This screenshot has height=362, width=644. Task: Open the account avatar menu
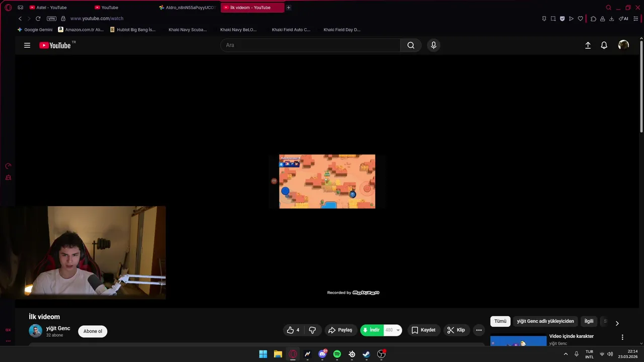623,45
